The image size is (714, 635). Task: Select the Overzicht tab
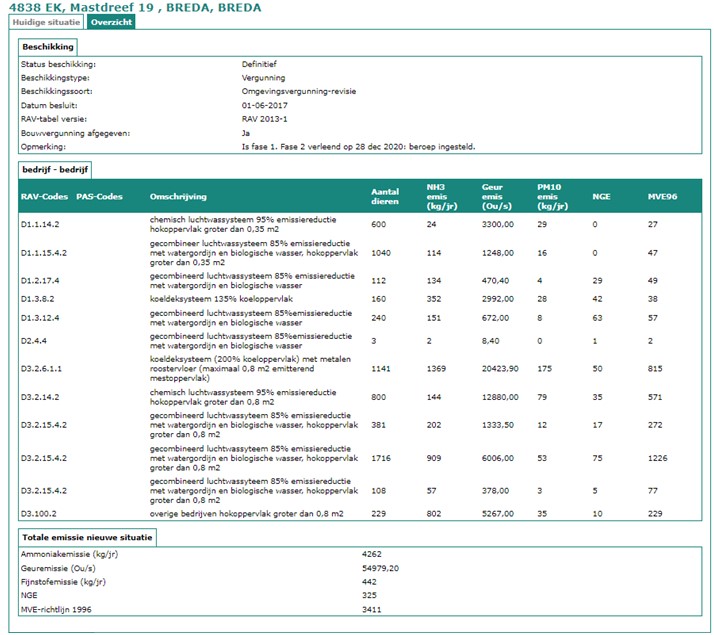click(x=111, y=22)
